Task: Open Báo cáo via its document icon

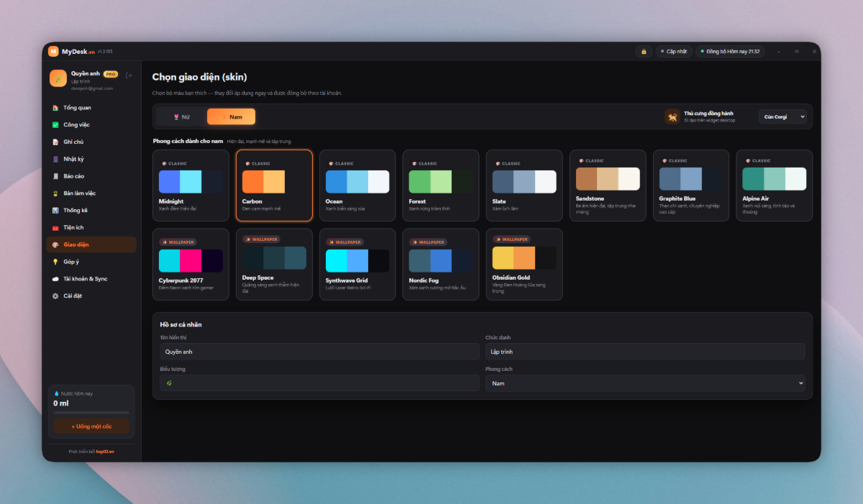Action: 55,176
